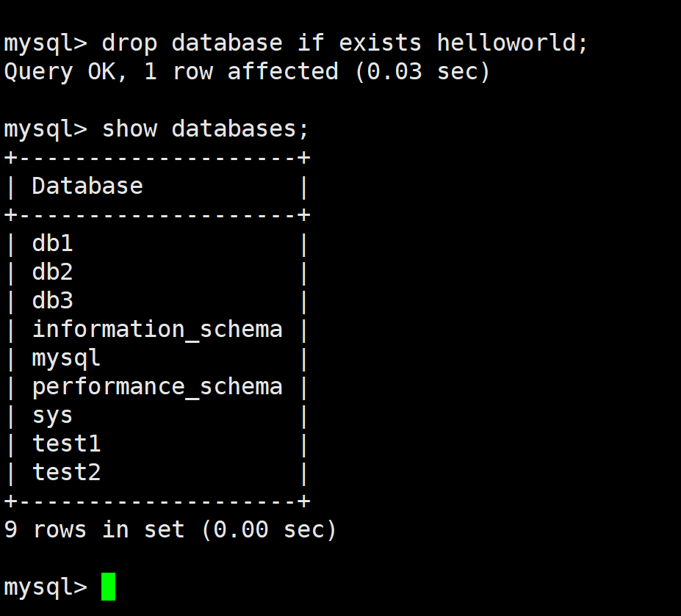Screen dimensions: 681x616
Task: Click the word helloworld in drop command
Action: (x=506, y=43)
